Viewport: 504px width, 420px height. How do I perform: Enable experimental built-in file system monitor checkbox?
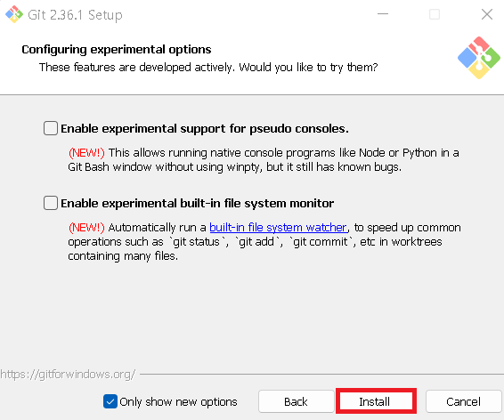pos(51,203)
